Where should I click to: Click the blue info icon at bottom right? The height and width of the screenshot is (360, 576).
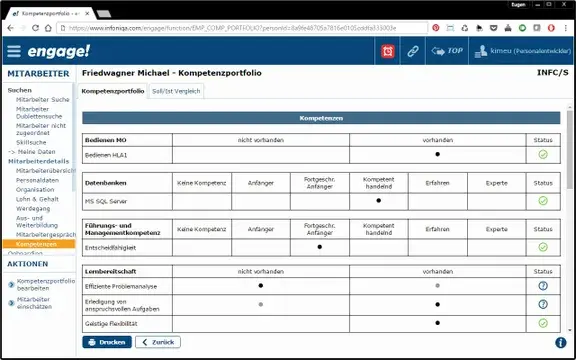561,342
